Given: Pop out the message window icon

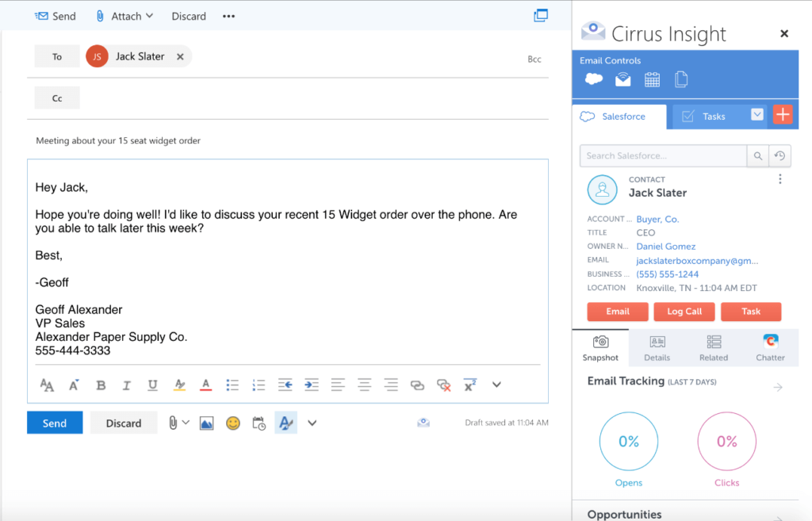Looking at the screenshot, I should click(541, 16).
